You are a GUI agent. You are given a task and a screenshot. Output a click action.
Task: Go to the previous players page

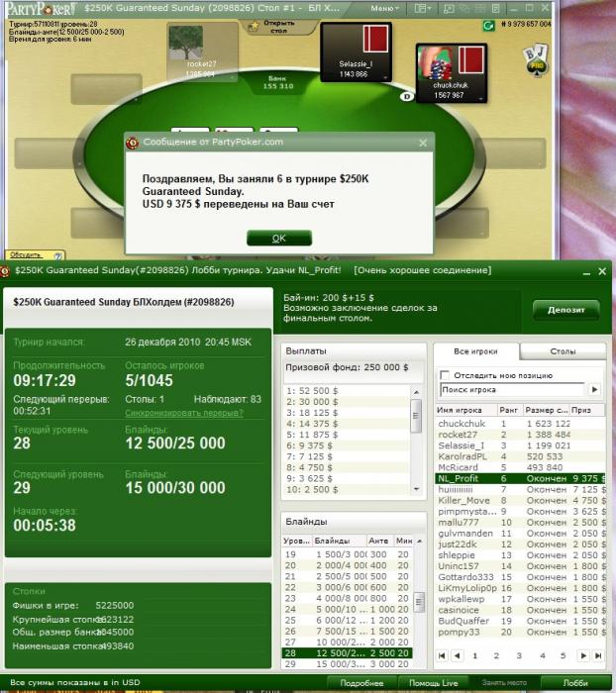click(457, 655)
